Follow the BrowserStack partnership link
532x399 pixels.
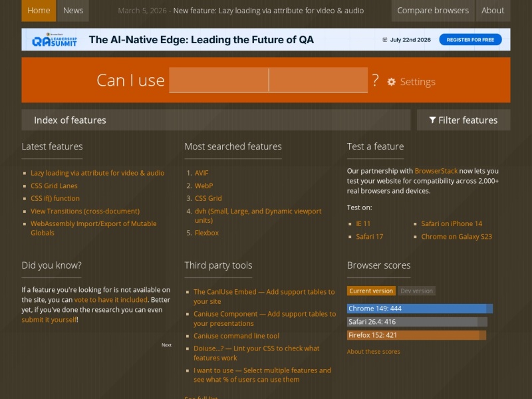coord(436,171)
